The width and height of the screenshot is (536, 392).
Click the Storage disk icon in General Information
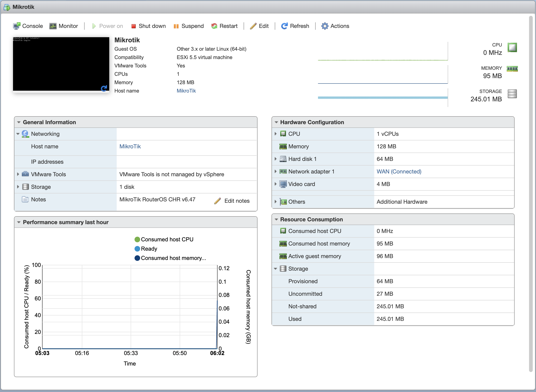[25, 187]
